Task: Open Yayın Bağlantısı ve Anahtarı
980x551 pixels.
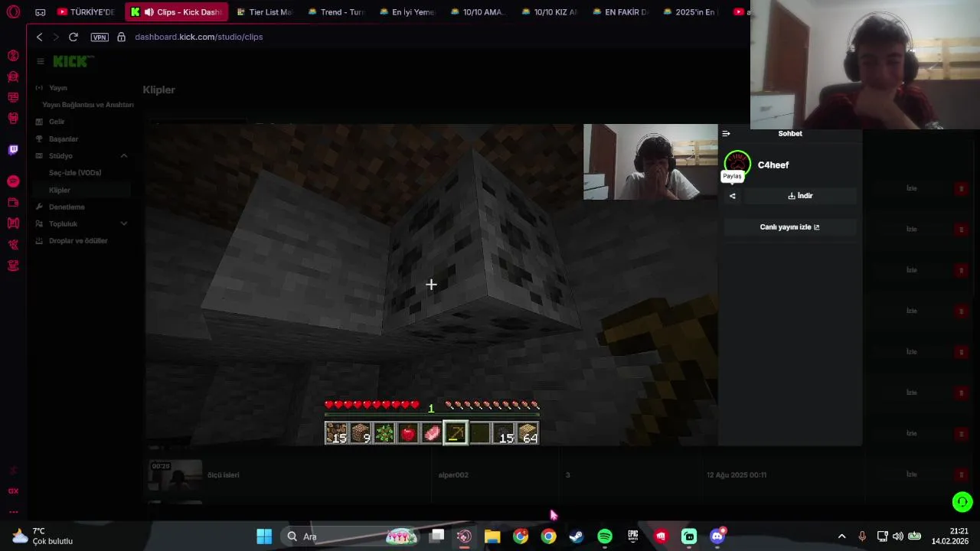Action: pos(87,105)
